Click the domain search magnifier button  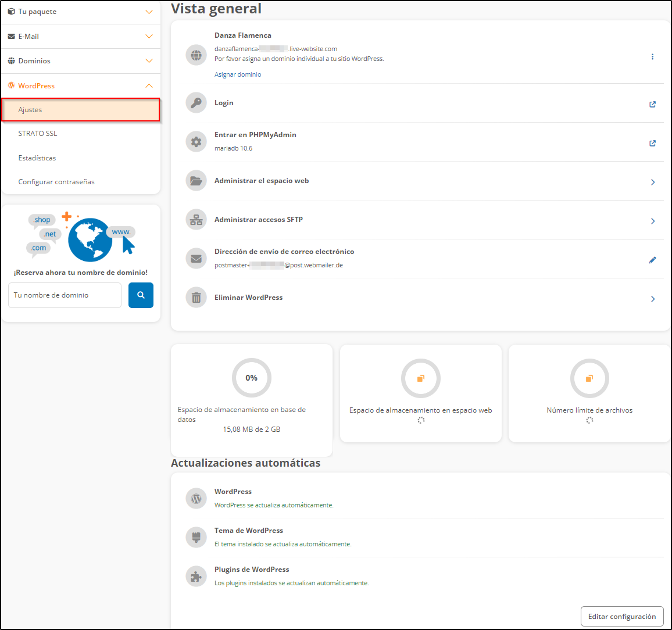[x=141, y=295]
